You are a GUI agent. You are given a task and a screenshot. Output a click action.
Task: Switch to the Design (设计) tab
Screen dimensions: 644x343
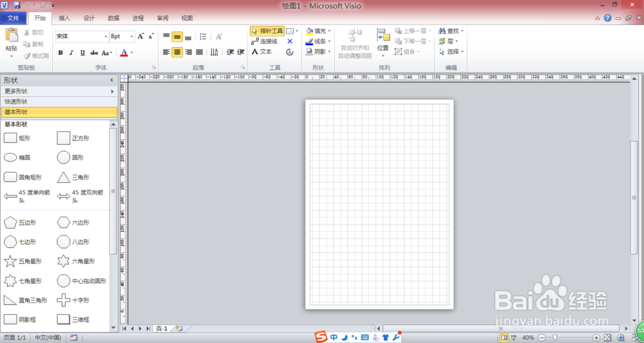pos(89,18)
